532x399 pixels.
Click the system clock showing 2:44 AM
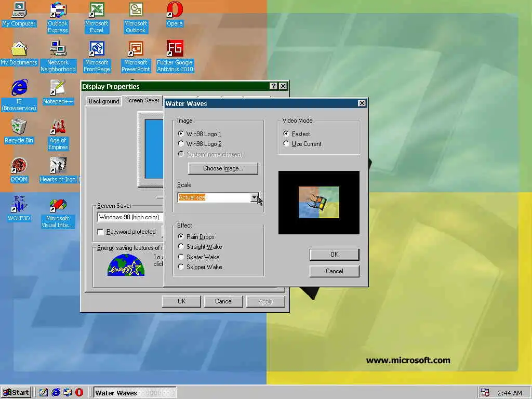click(x=510, y=393)
